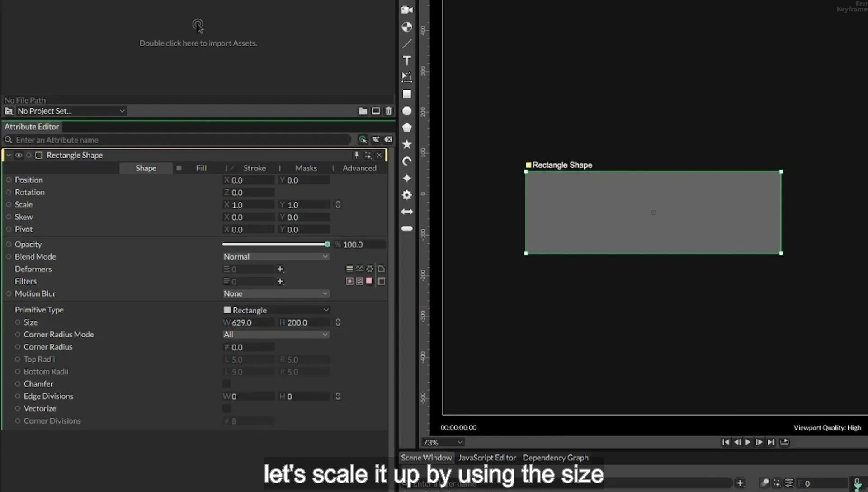
Task: Click the Size width 629.0 field
Action: coord(249,322)
